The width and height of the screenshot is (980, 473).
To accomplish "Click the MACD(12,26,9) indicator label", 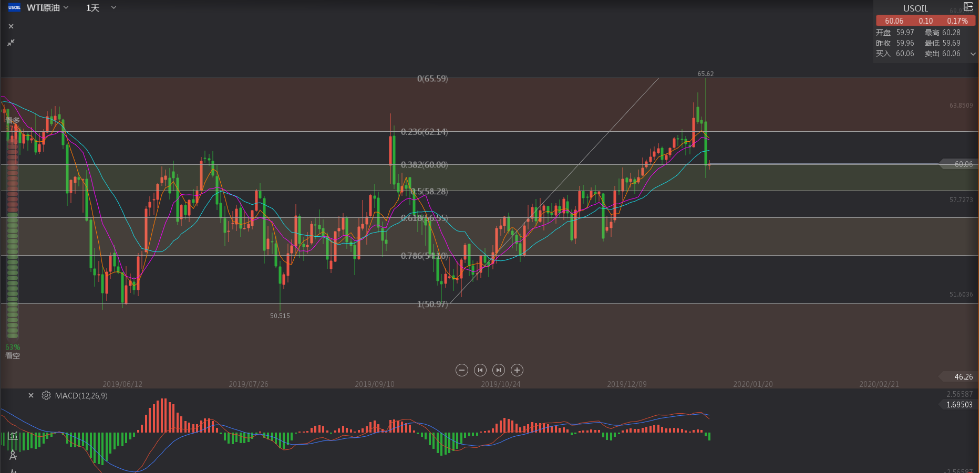I will point(81,395).
